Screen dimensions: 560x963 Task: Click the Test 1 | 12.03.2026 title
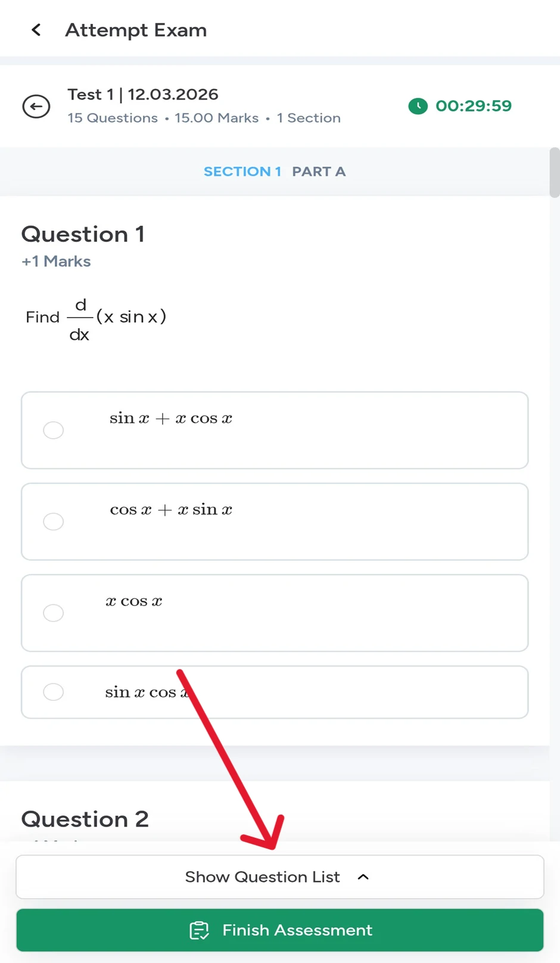(143, 94)
